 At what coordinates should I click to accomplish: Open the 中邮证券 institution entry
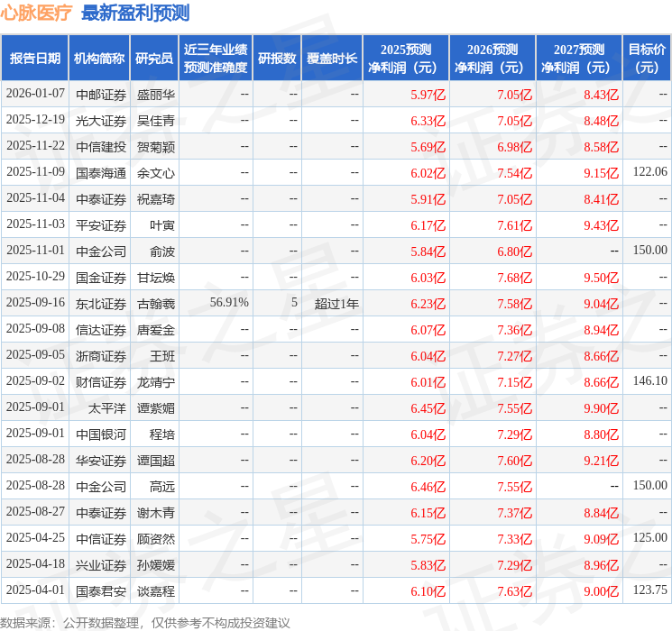point(101,95)
